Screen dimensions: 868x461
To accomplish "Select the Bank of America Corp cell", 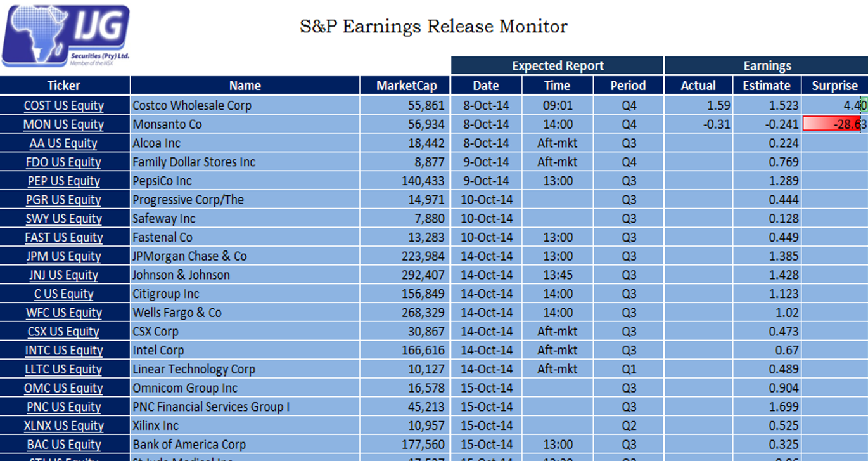I will click(x=245, y=445).
